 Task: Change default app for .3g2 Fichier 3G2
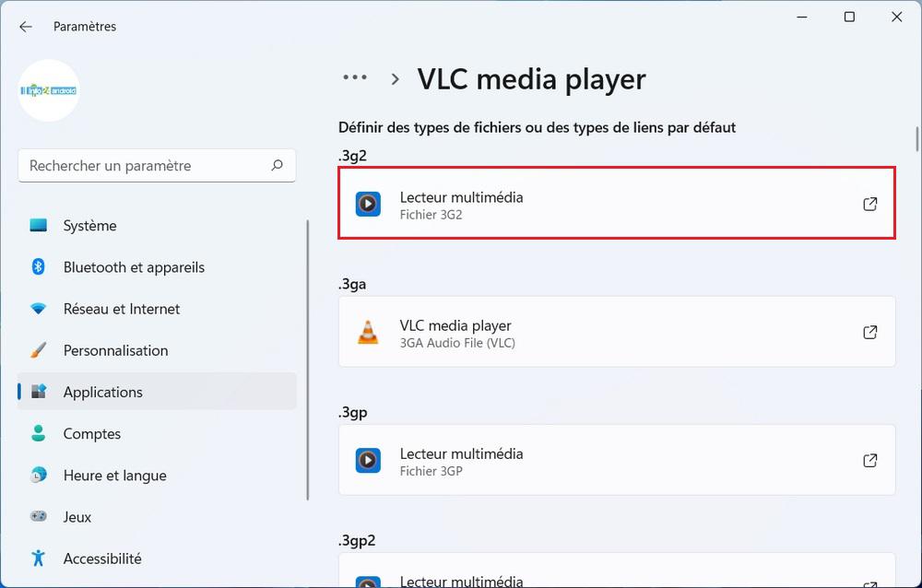[617, 204]
